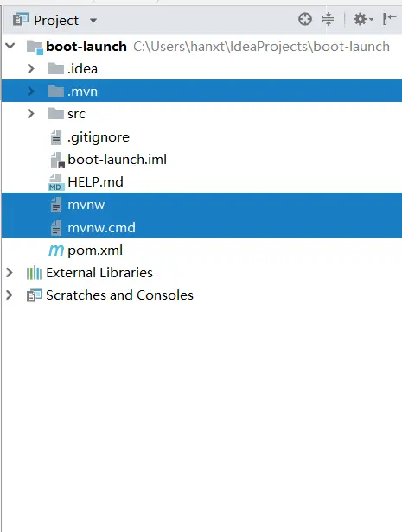This screenshot has width=402, height=532.
Task: Expand Scratches and Consoles node
Action: click(10, 294)
